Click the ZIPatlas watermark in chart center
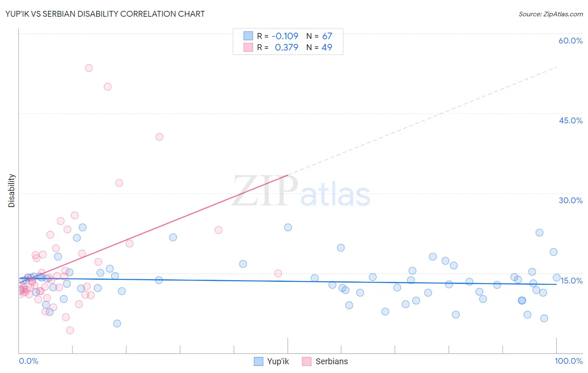 click(x=301, y=192)
